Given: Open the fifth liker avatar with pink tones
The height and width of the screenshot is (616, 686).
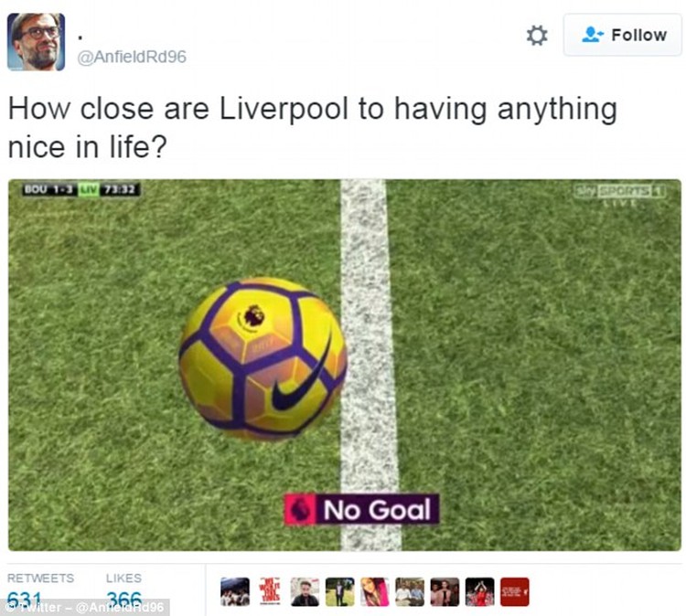Looking at the screenshot, I should tap(375, 592).
